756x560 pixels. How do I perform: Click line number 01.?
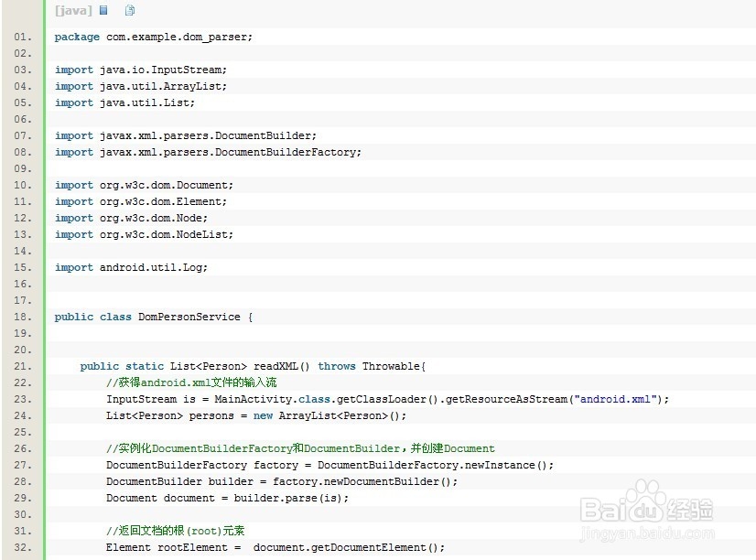coord(23,38)
